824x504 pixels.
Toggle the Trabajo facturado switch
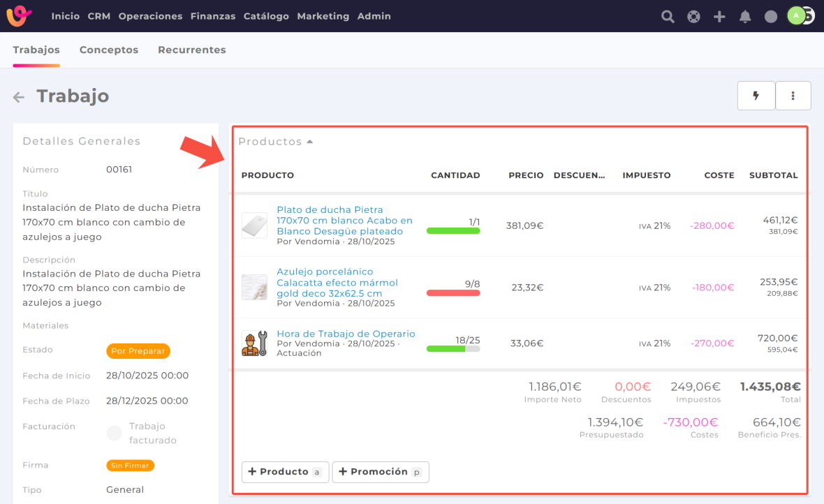point(114,433)
